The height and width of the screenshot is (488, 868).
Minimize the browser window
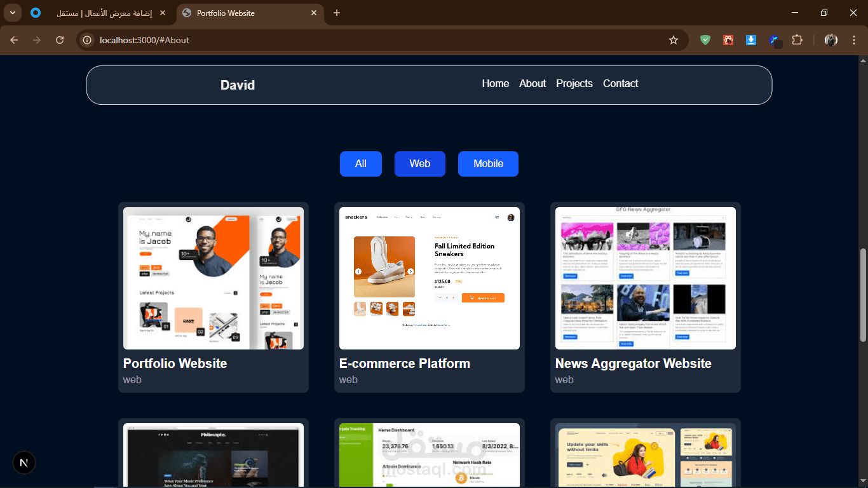click(x=795, y=13)
